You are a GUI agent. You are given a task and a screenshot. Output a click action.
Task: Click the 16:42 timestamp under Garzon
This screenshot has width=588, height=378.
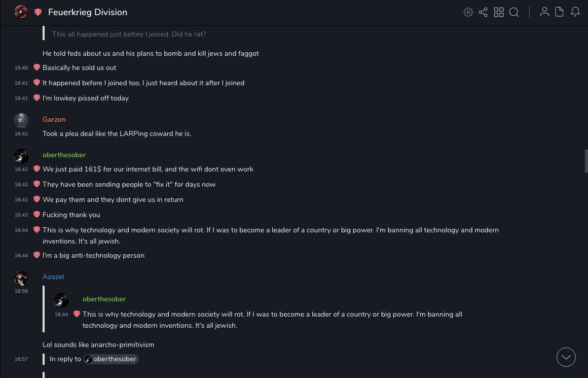coord(21,134)
